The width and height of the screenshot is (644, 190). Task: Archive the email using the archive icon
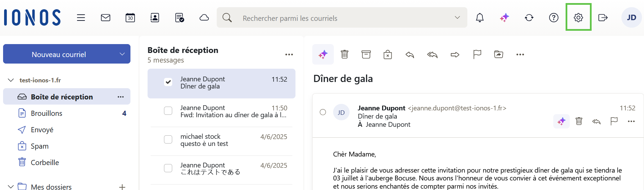[366, 54]
